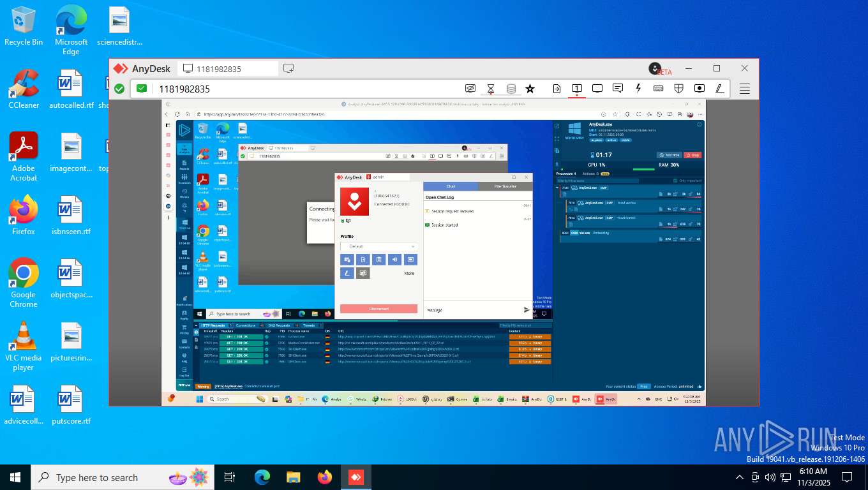Image resolution: width=868 pixels, height=490 pixels.
Task: Open the Default profile dropdown
Action: (379, 246)
